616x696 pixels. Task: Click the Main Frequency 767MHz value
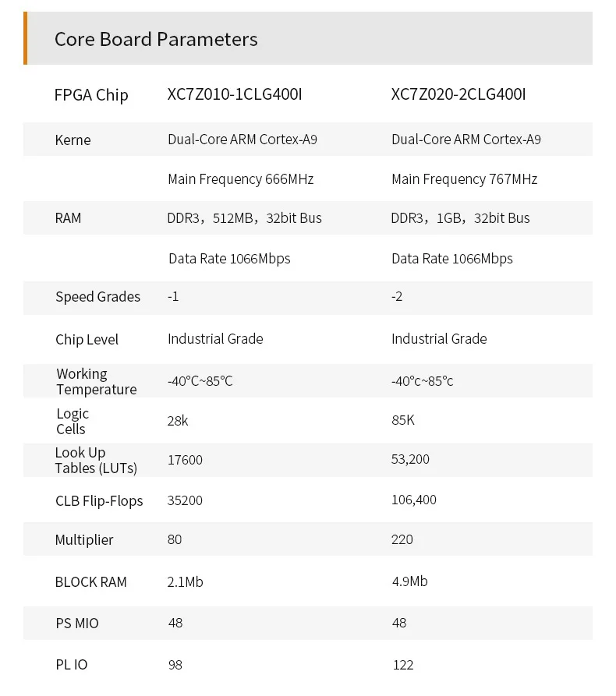464,179
